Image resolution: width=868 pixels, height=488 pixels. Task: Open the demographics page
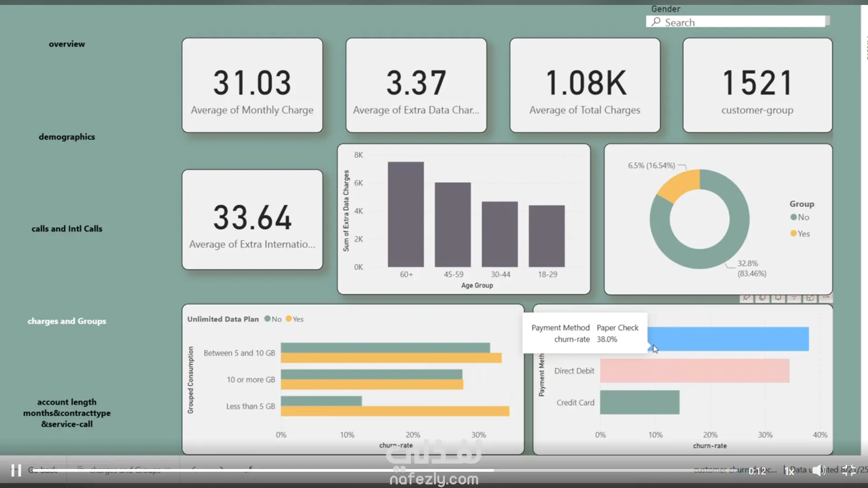[x=67, y=136]
